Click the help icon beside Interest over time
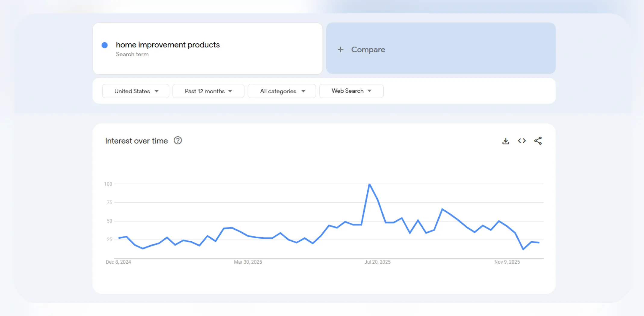 click(178, 140)
